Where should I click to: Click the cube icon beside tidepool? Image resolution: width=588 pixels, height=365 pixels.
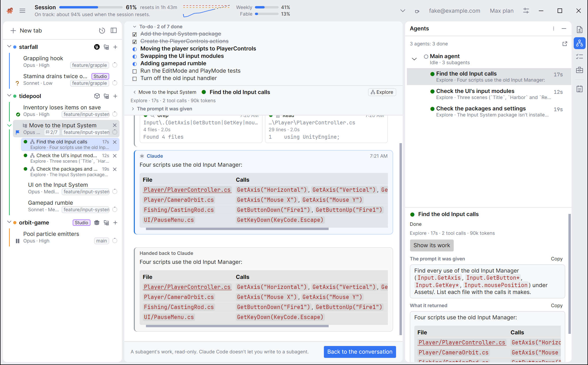(97, 96)
